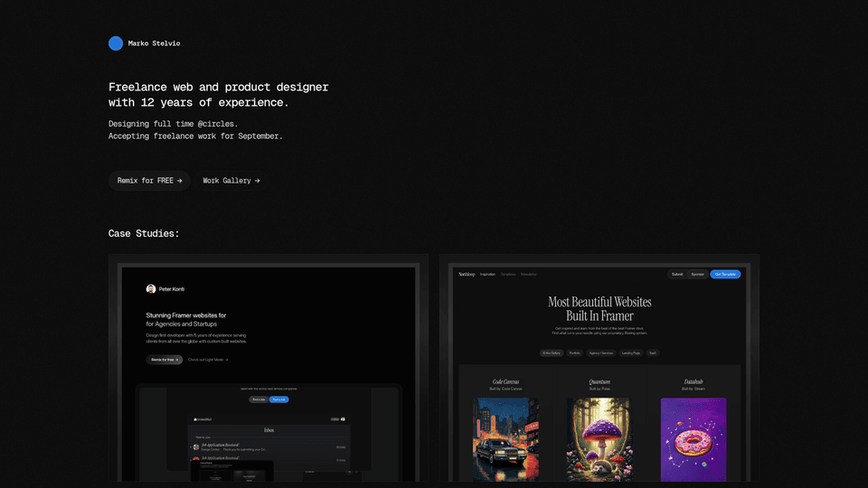Image resolution: width=868 pixels, height=488 pixels.
Task: Open the Datahub donut thumbnail
Action: pos(693,439)
